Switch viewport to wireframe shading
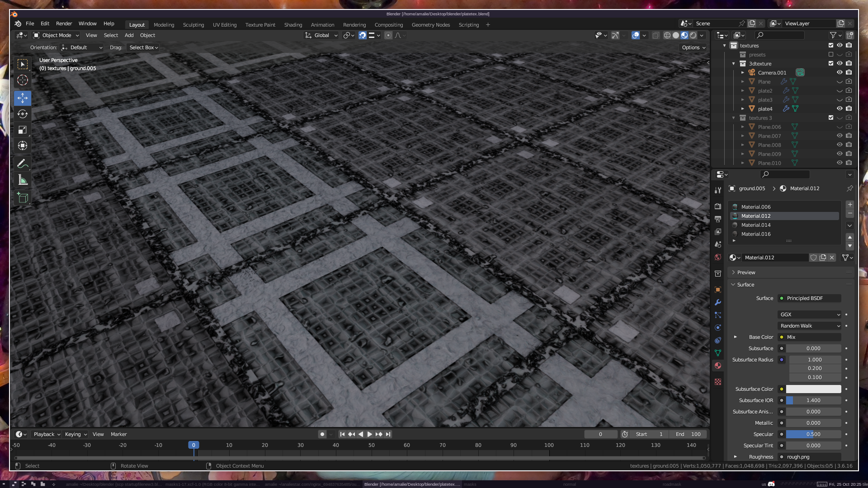The image size is (868, 488). [667, 35]
